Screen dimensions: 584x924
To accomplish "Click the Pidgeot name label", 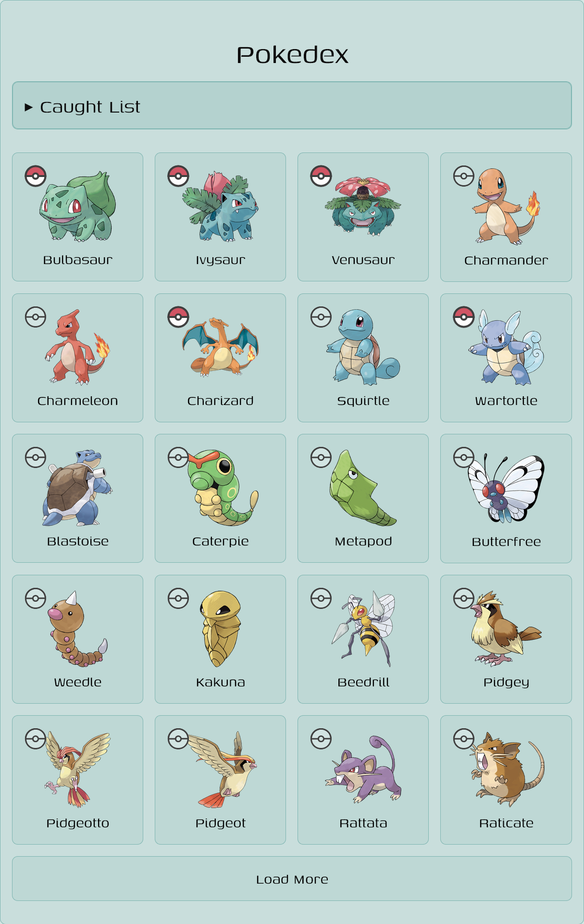I will tap(221, 823).
